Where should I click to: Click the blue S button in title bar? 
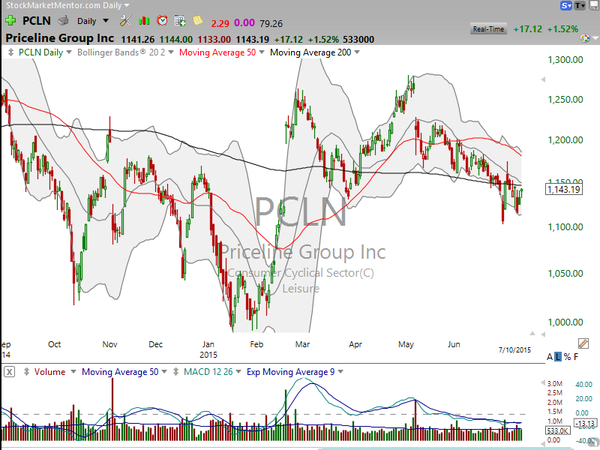click(566, 5)
